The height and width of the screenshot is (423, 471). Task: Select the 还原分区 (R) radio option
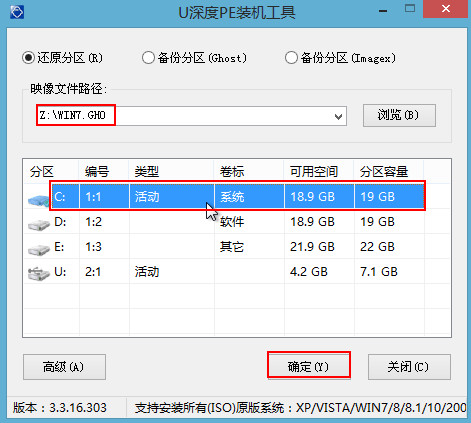(62, 58)
